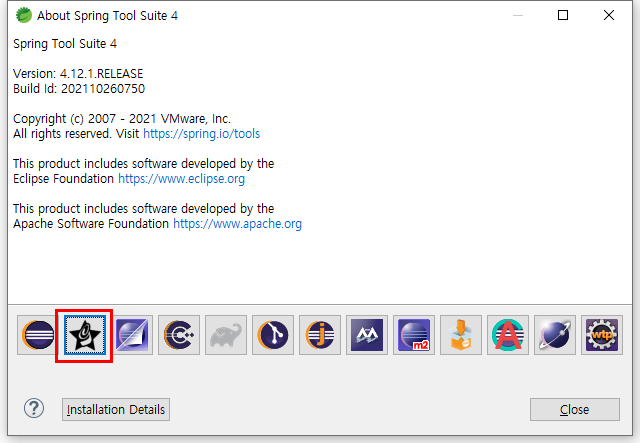
Task: Open the red letter A feature icon
Action: 508,335
